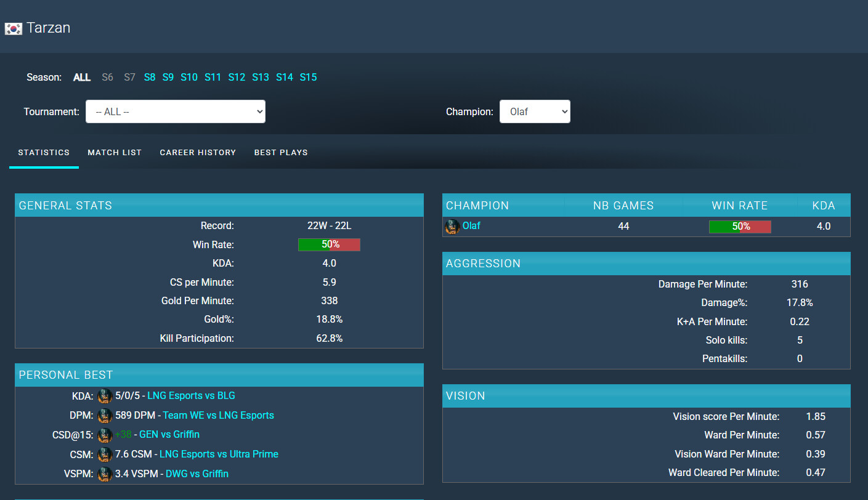
Task: Switch to the Match List tab
Action: (x=115, y=152)
